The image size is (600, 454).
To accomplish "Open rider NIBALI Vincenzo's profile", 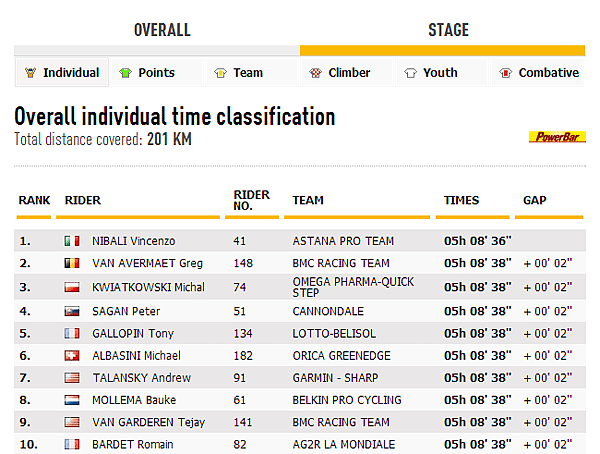I will 134,241.
